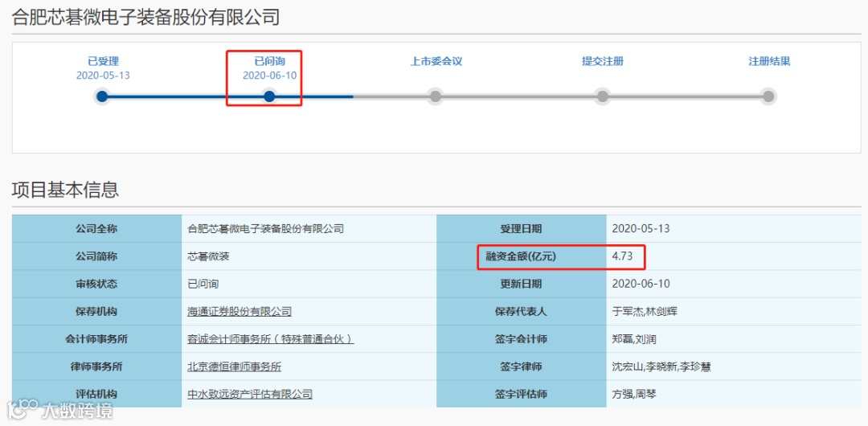Click the 注册结果 stage dot
This screenshot has width=868, height=426.
pyautogui.click(x=768, y=96)
